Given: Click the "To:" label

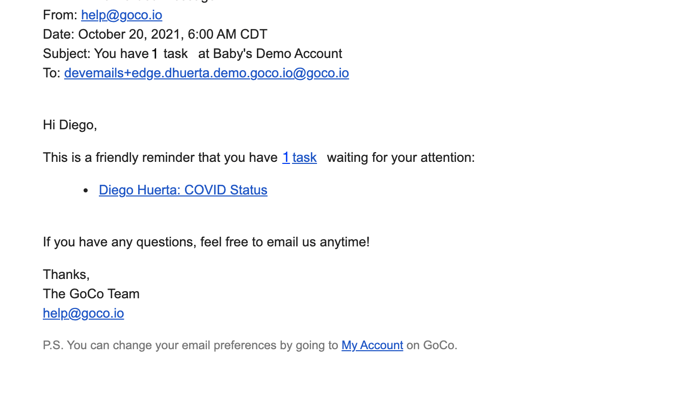Looking at the screenshot, I should pyautogui.click(x=52, y=73).
